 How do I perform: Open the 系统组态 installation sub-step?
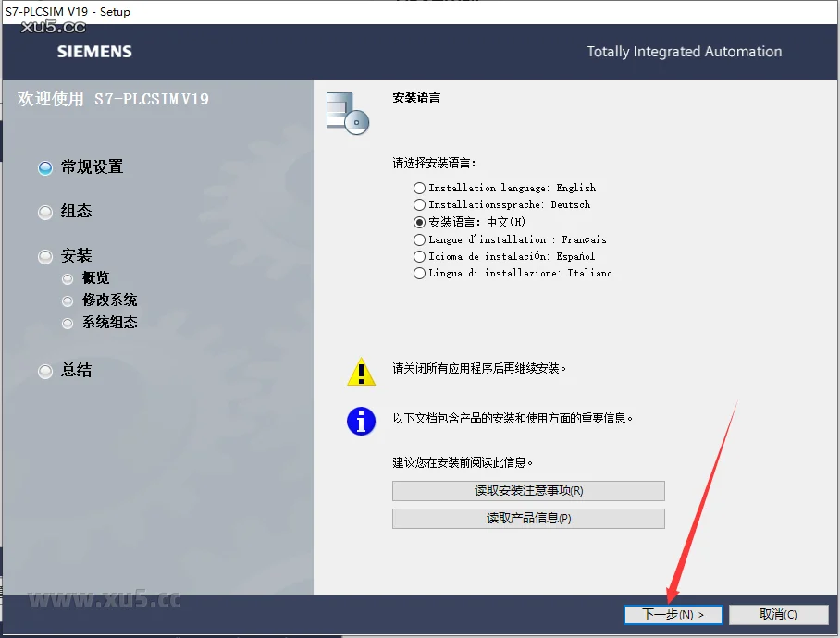click(x=67, y=322)
